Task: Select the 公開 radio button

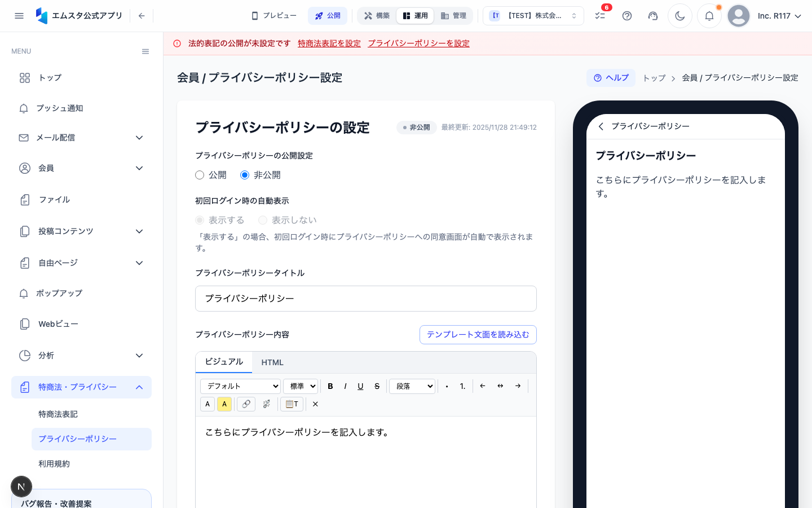Action: tap(200, 175)
